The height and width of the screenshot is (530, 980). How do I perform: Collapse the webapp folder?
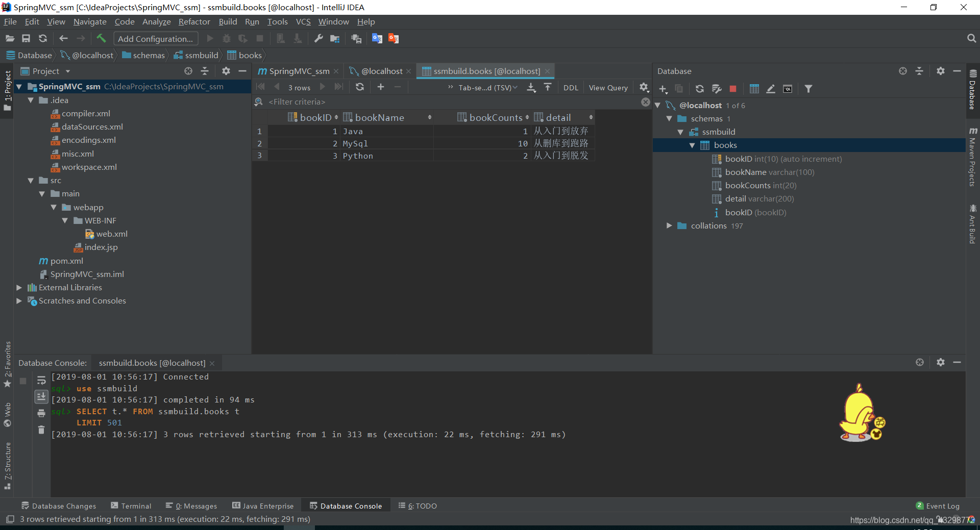[54, 207]
